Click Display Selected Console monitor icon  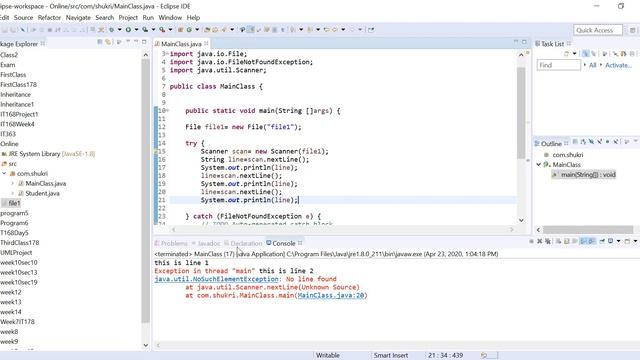coord(611,241)
